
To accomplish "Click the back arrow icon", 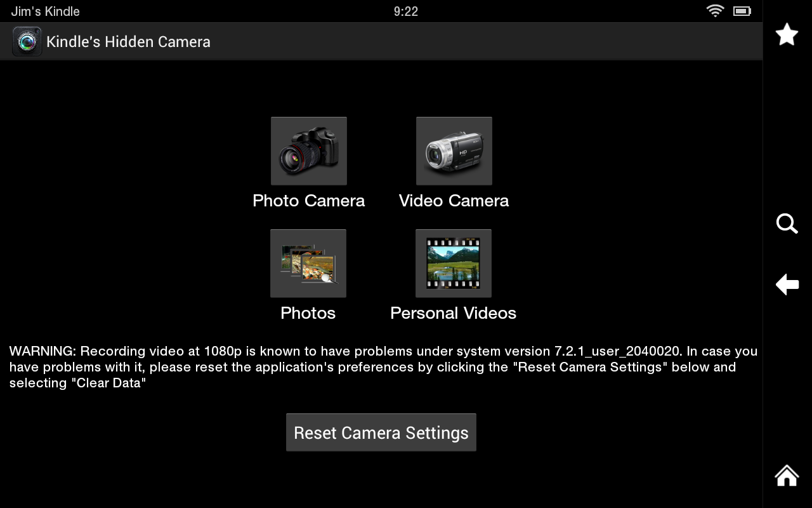I will pyautogui.click(x=787, y=284).
